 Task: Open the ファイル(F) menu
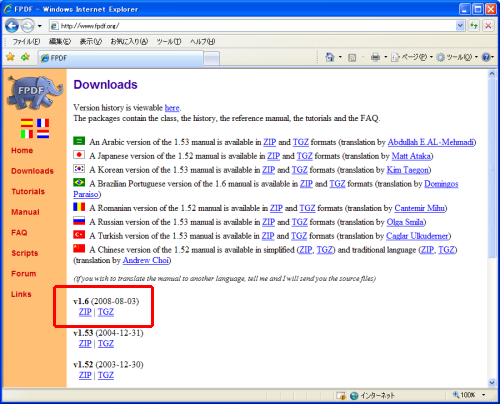click(x=26, y=42)
